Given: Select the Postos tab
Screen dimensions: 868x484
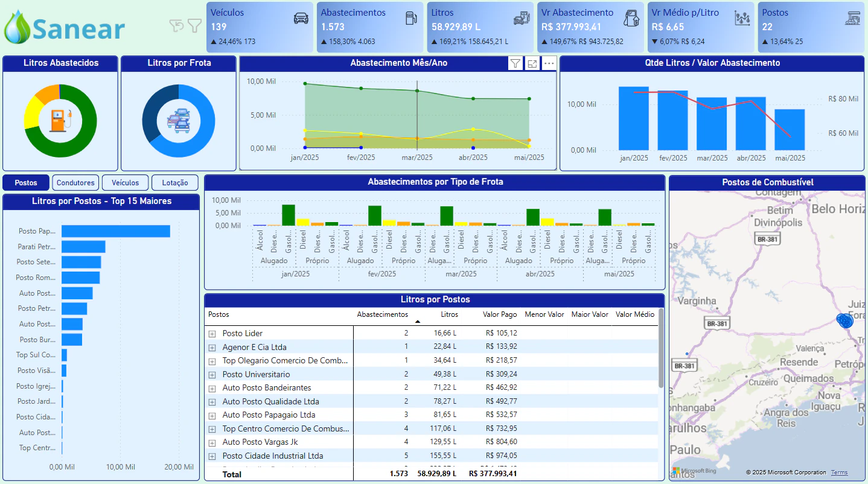Looking at the screenshot, I should click(26, 183).
